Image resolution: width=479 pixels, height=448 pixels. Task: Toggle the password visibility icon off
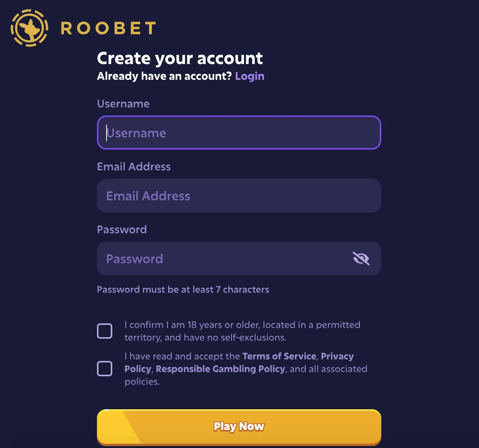click(361, 259)
